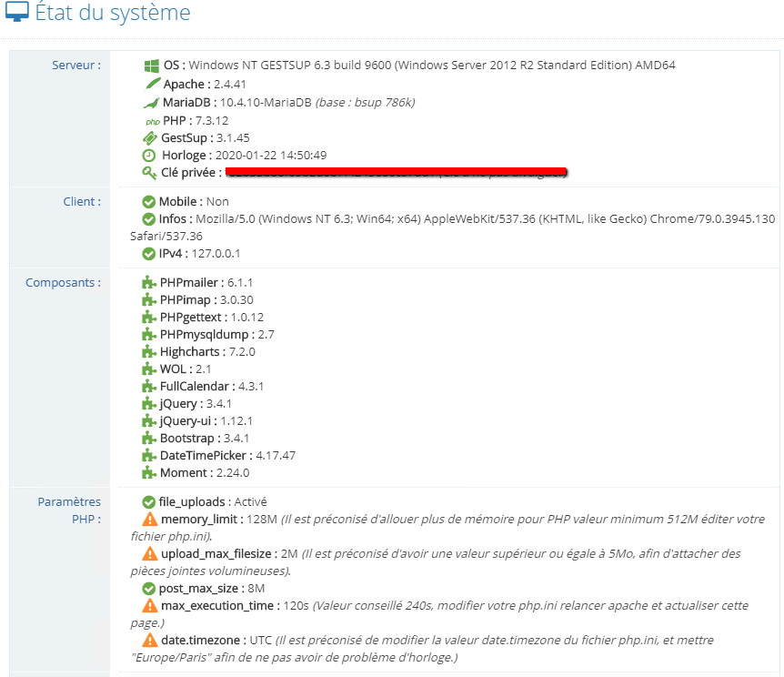Click the puzzle icon beside Bootstrap
The height and width of the screenshot is (677, 784).
(149, 439)
